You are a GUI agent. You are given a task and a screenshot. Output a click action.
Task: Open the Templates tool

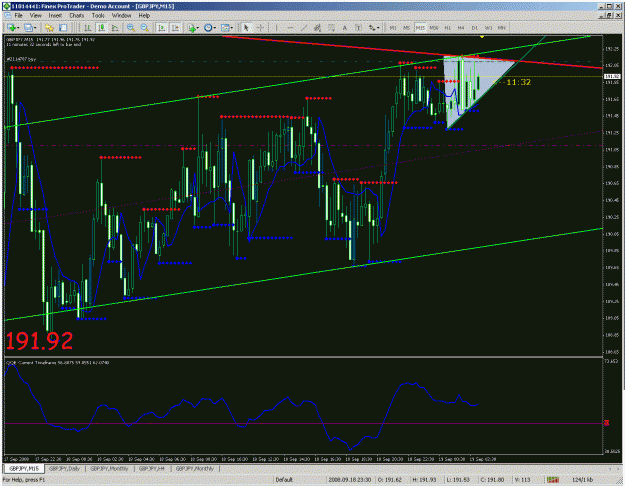point(225,28)
